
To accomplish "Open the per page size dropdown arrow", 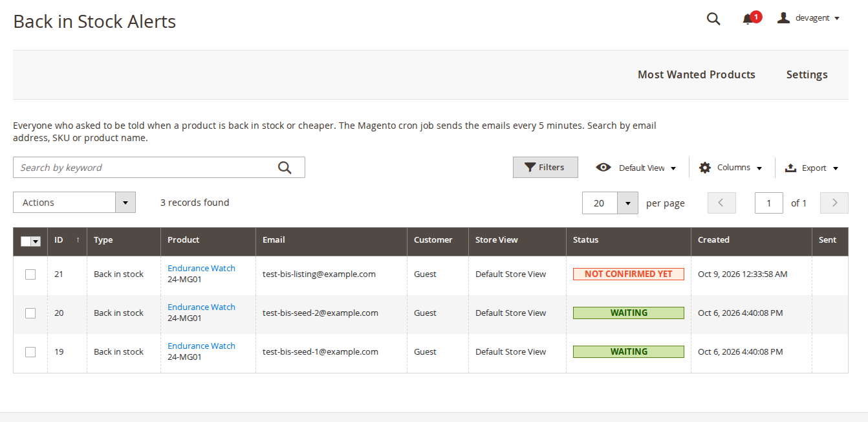I will pos(627,203).
